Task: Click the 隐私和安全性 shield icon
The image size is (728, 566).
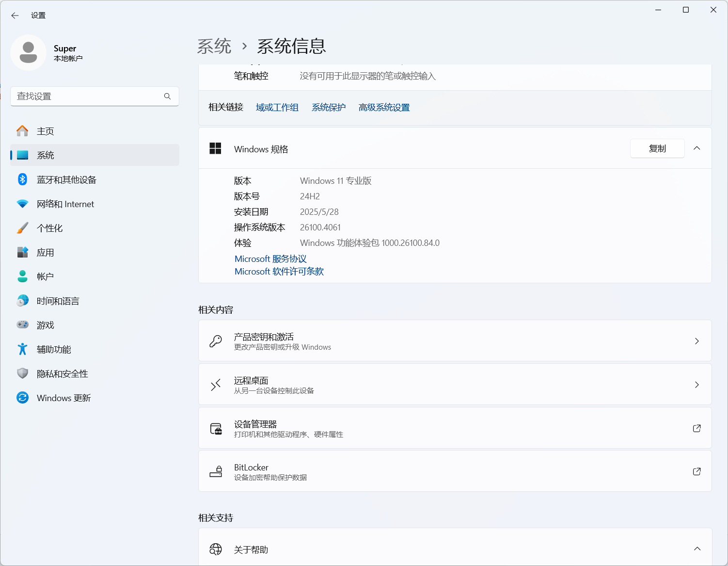Action: tap(22, 373)
